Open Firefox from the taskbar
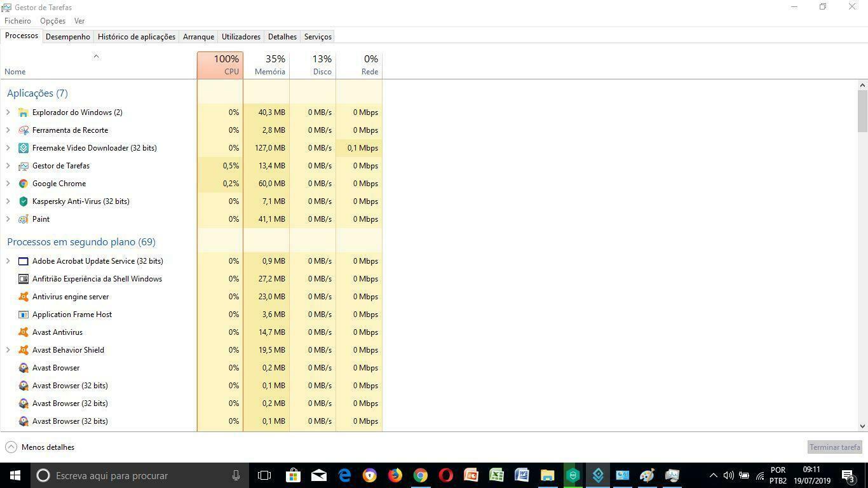Viewport: 868px width, 488px height. (x=395, y=475)
